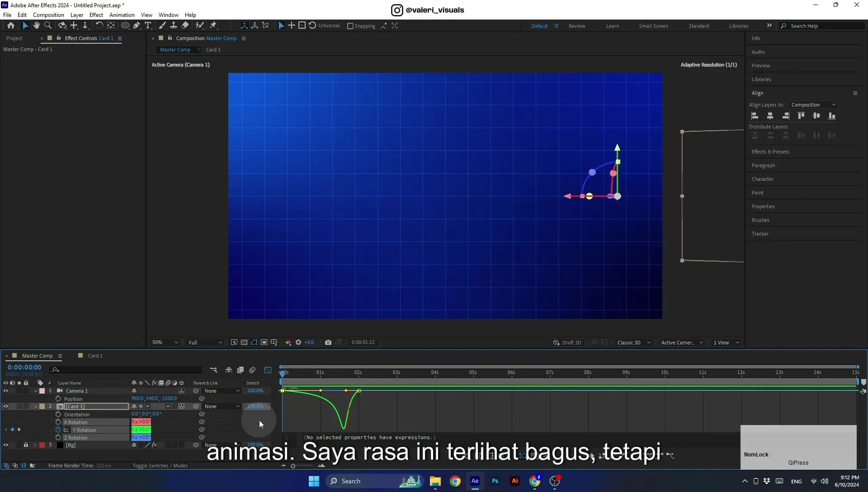868x492 pixels.
Task: Open Align Layers to Composition dropdown
Action: coord(813,105)
